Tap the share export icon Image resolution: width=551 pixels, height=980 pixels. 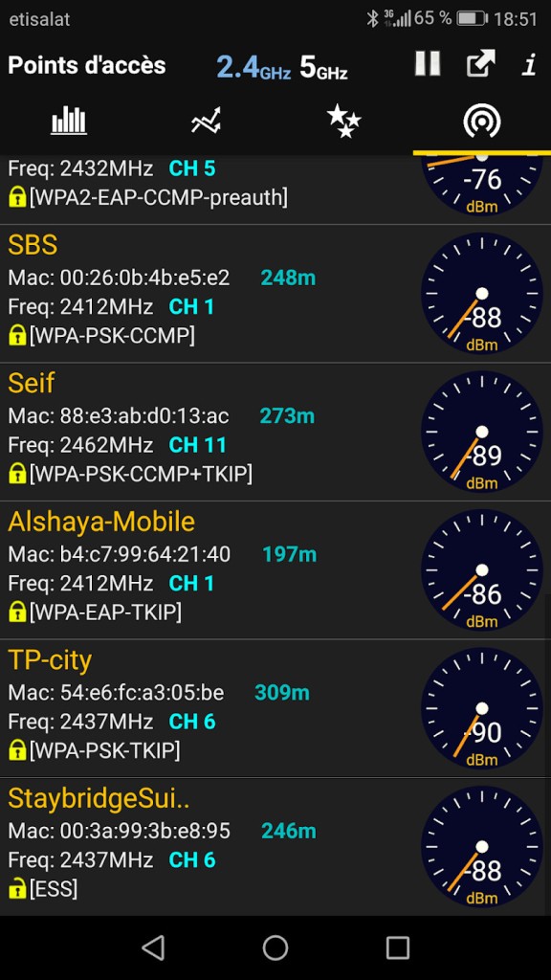coord(480,64)
